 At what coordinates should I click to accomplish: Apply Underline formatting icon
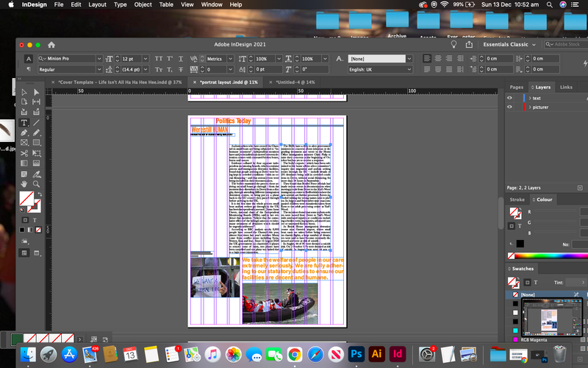click(181, 59)
